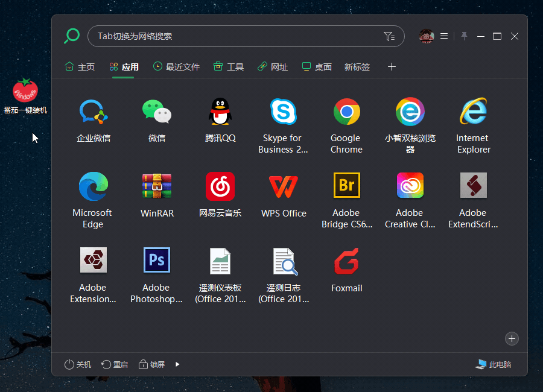Select the 新标签 tab
543x392 pixels.
pos(357,66)
